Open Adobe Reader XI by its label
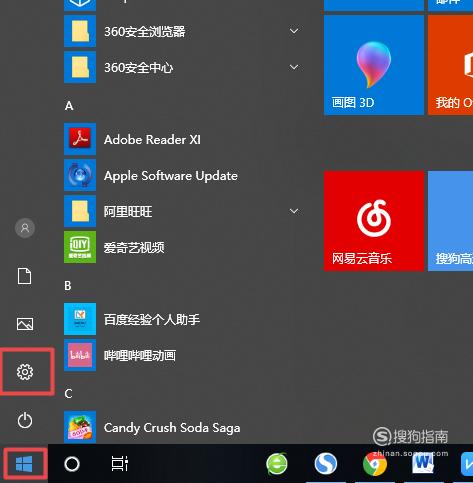The width and height of the screenshot is (473, 483). coord(152,139)
